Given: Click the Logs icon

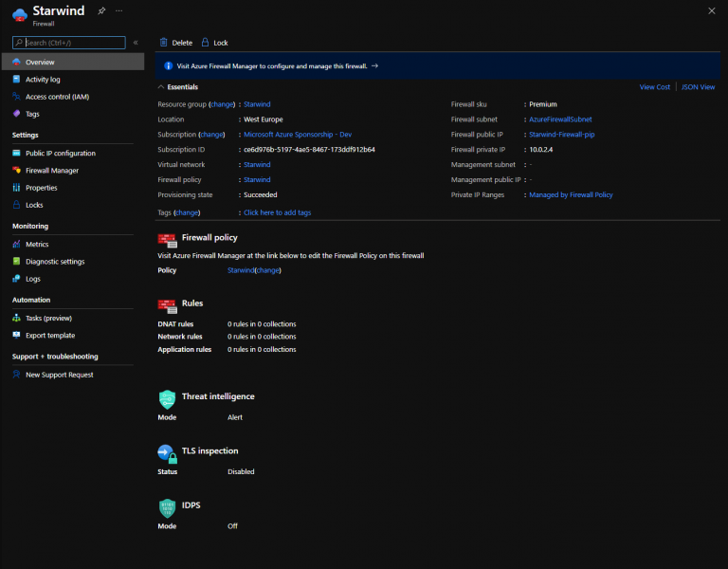Looking at the screenshot, I should (x=17, y=278).
